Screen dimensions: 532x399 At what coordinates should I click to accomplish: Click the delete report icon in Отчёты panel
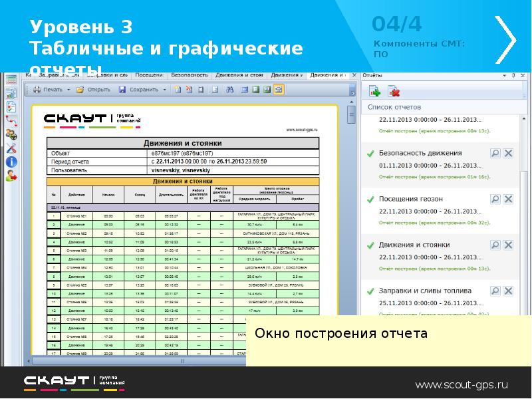pos(393,91)
